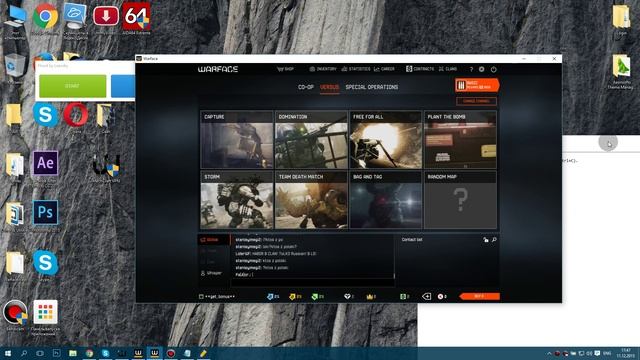Open the Skype icon next to Opera
The image size is (640, 360).
point(45,114)
